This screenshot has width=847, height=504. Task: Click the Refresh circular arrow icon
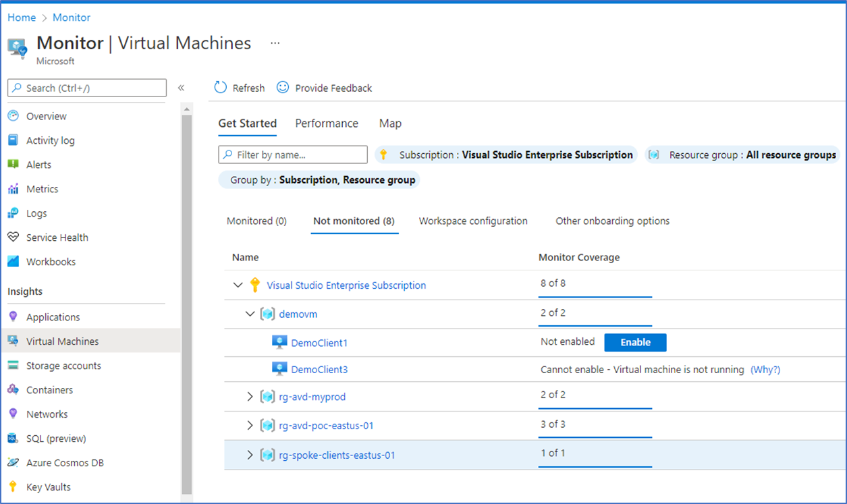tap(220, 88)
